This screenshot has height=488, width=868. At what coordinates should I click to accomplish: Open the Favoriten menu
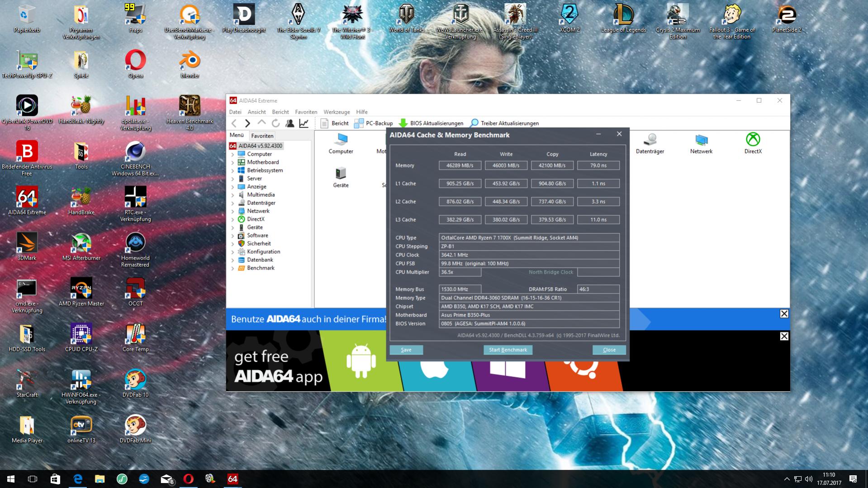[x=306, y=112]
